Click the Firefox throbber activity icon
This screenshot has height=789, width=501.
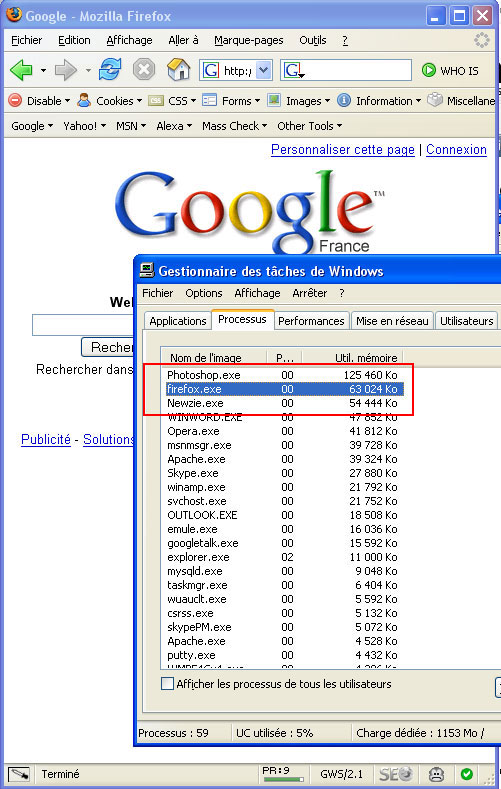point(482,40)
